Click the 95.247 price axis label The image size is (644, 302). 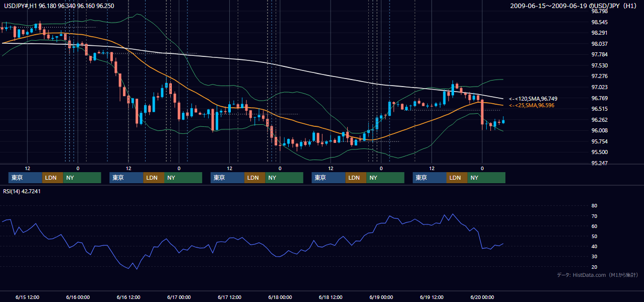(x=599, y=163)
